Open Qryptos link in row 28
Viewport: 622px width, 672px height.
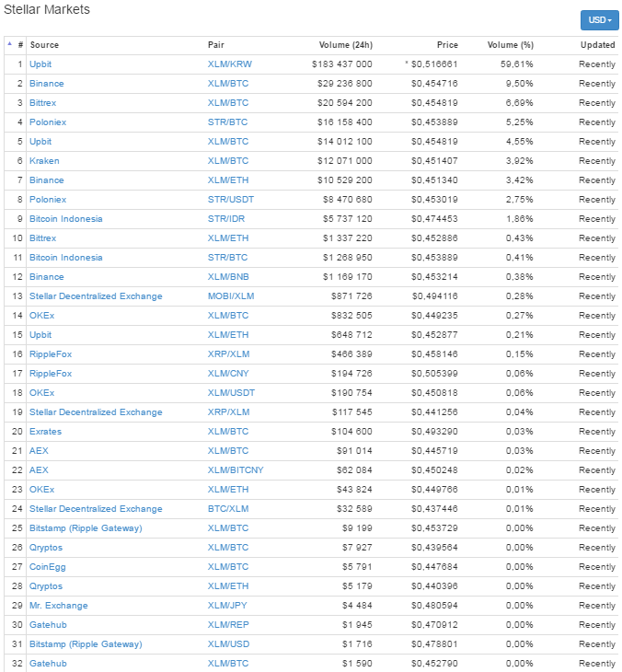[45, 585]
